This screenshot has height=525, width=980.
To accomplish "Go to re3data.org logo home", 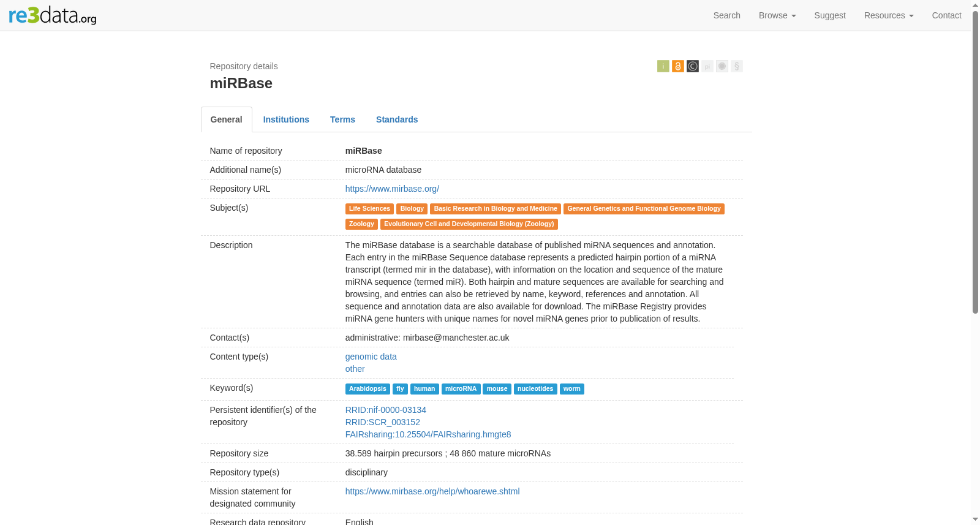I will pyautogui.click(x=53, y=15).
